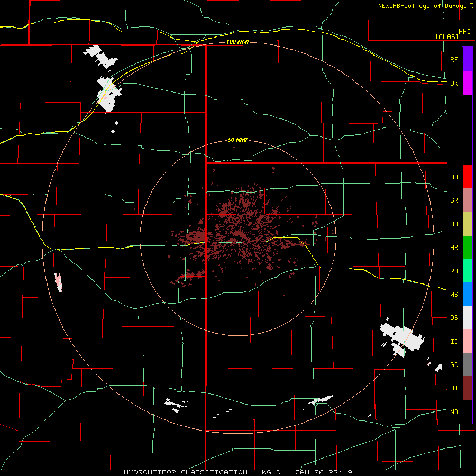Click the magenta UK color swatch

tap(467, 83)
